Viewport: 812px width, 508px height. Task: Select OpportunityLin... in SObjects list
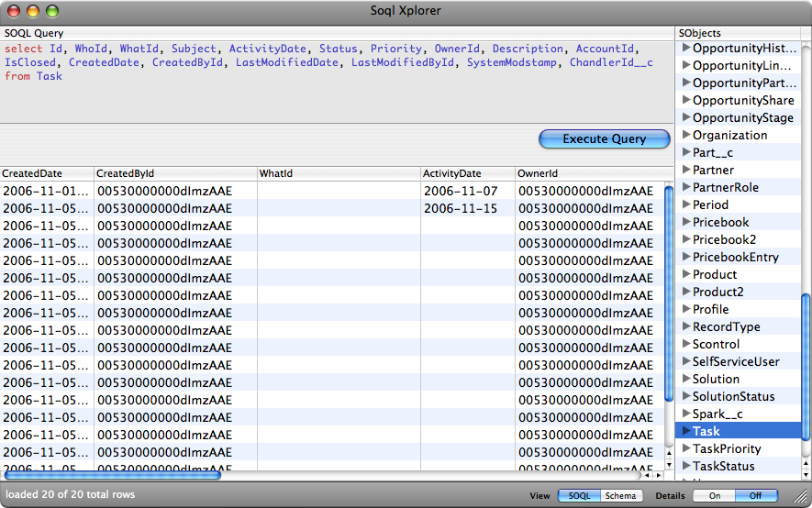739,66
